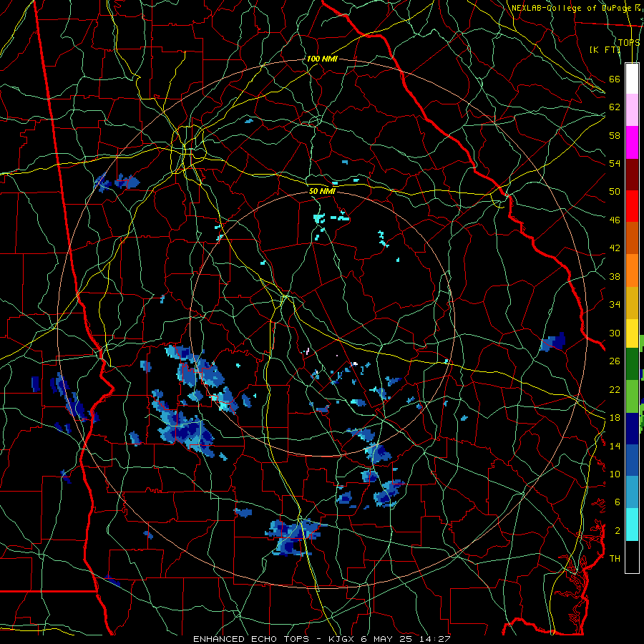Click the "18" legend value

pyautogui.click(x=615, y=418)
